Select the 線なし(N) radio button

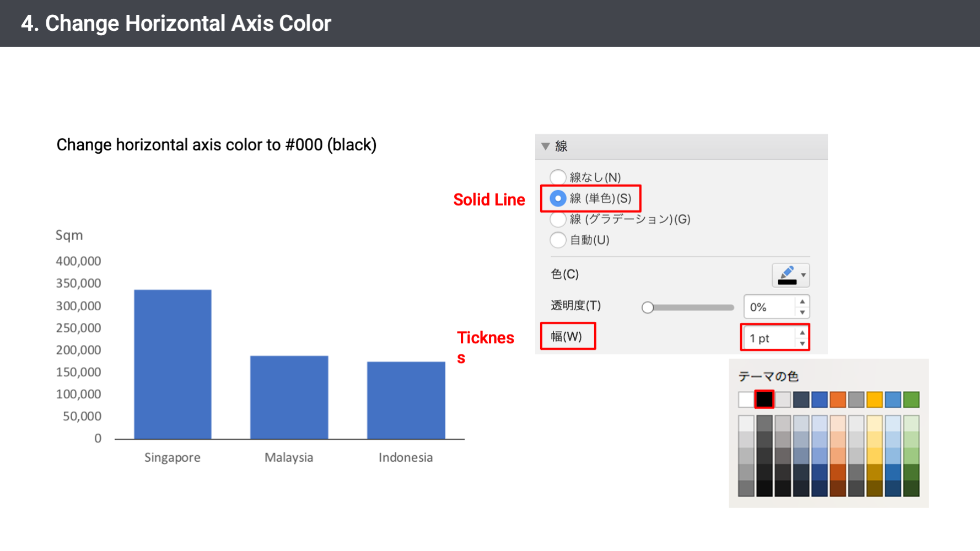558,177
